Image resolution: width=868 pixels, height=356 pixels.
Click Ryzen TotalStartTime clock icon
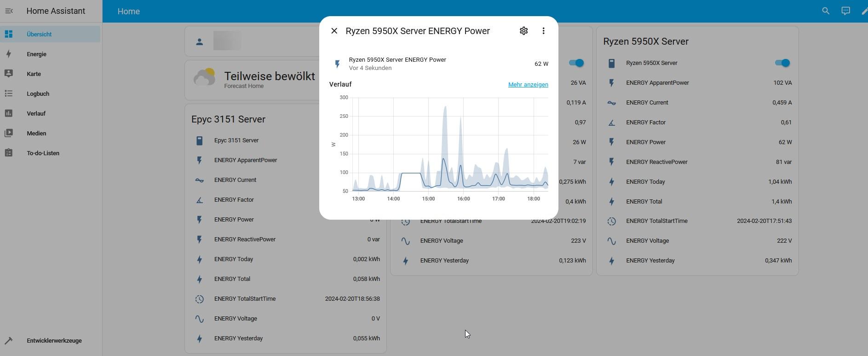[611, 221]
